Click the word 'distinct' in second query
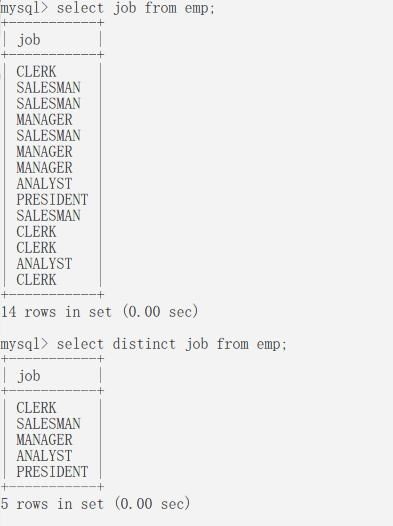 [144, 344]
